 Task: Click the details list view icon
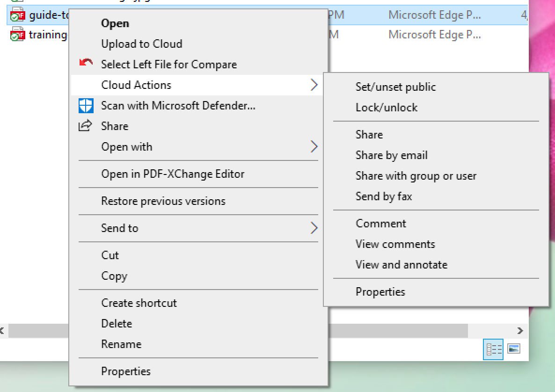point(493,349)
